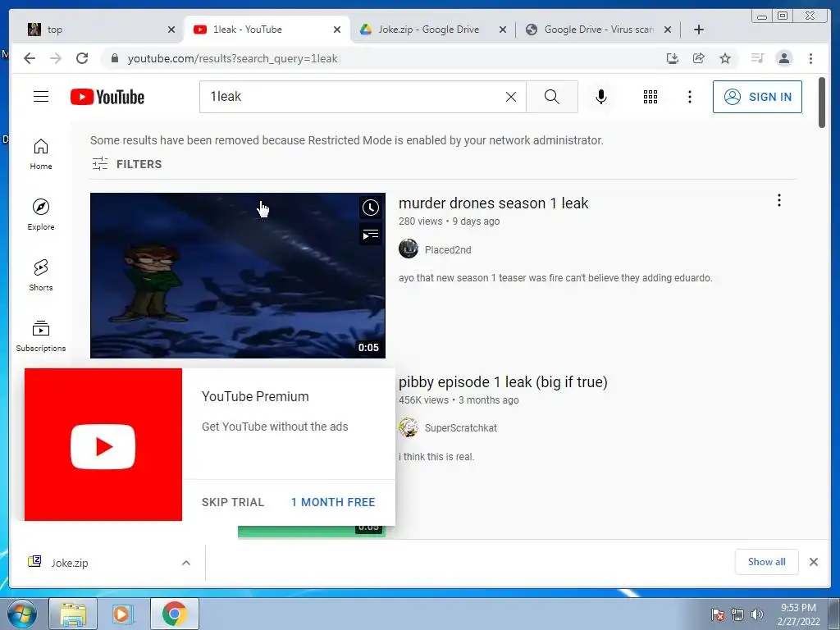The height and width of the screenshot is (630, 840).
Task: Choose SKIP TRIAL in Premium popup
Action: (233, 502)
